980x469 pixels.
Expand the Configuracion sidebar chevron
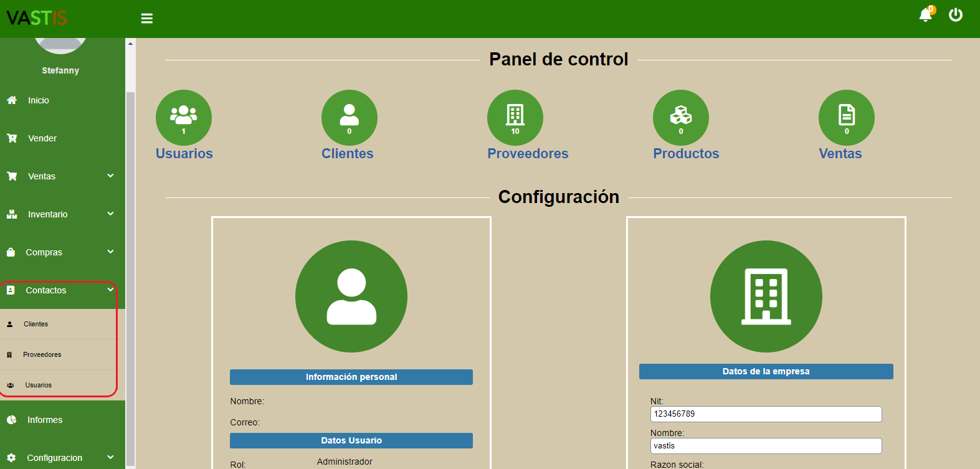click(110, 458)
